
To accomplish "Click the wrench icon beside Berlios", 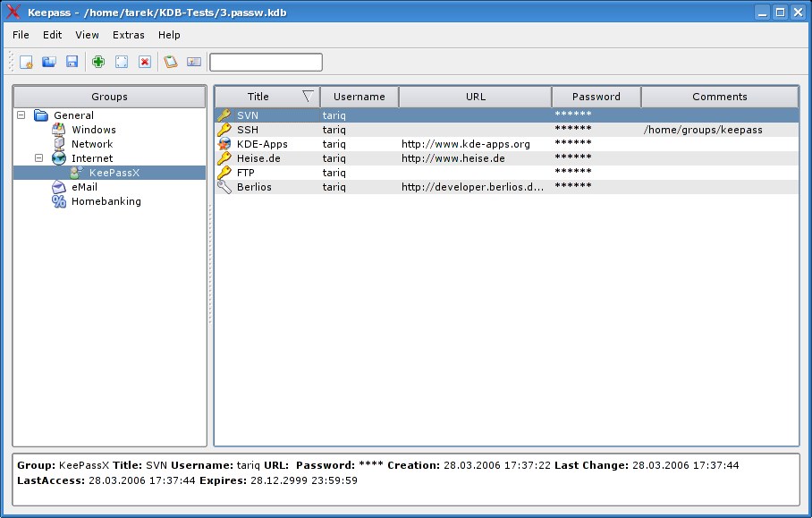I will [x=224, y=187].
